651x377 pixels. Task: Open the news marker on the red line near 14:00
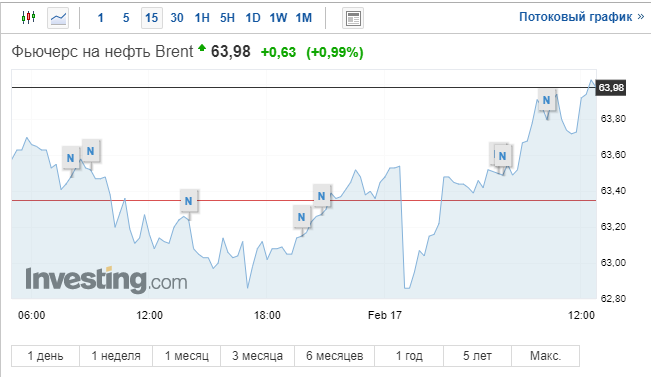tap(188, 201)
